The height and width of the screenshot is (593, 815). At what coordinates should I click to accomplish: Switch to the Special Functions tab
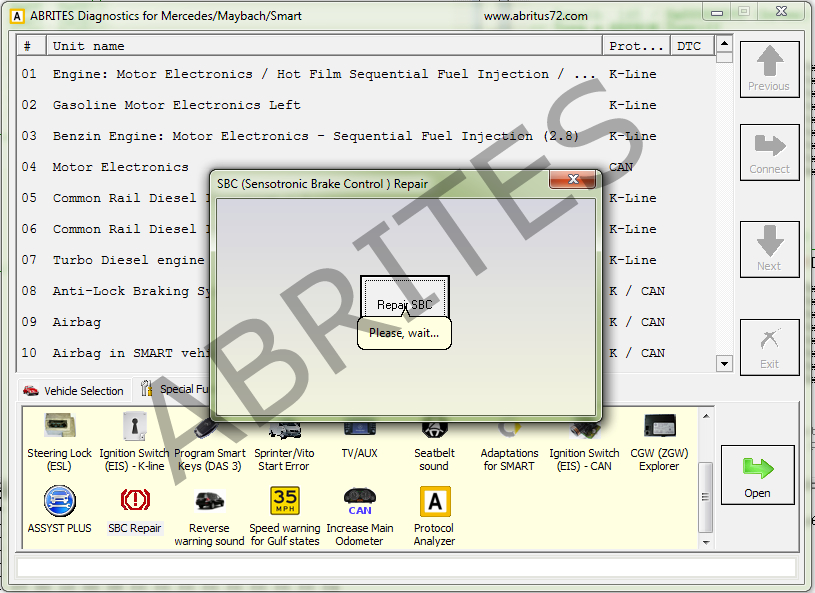pyautogui.click(x=174, y=389)
